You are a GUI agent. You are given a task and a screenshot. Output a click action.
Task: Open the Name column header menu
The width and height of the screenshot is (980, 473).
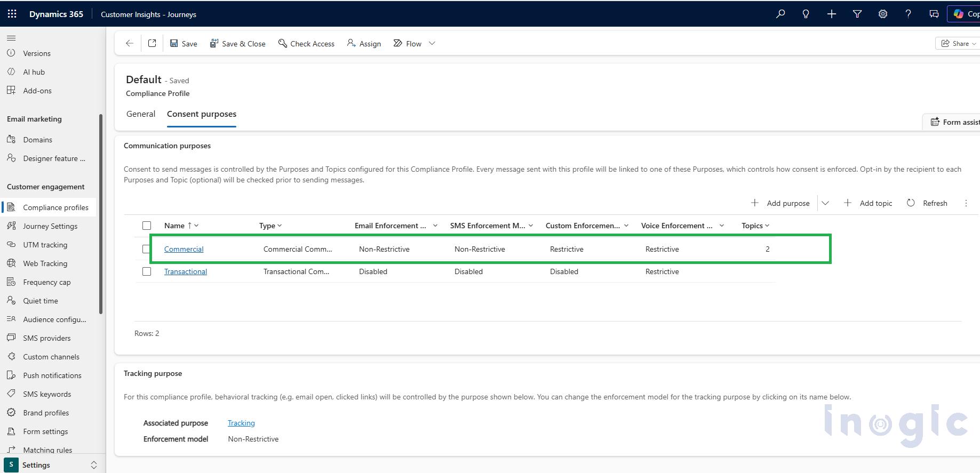point(181,226)
